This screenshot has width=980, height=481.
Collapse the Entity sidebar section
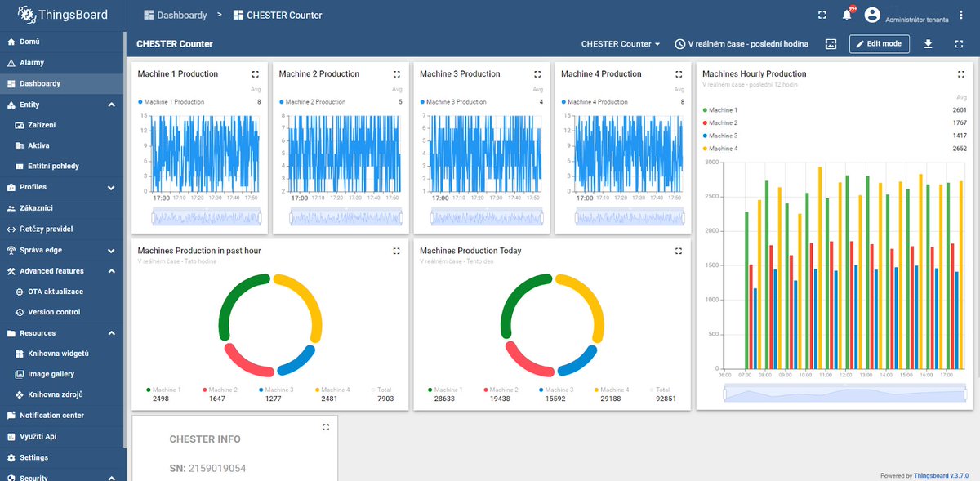[x=111, y=105]
